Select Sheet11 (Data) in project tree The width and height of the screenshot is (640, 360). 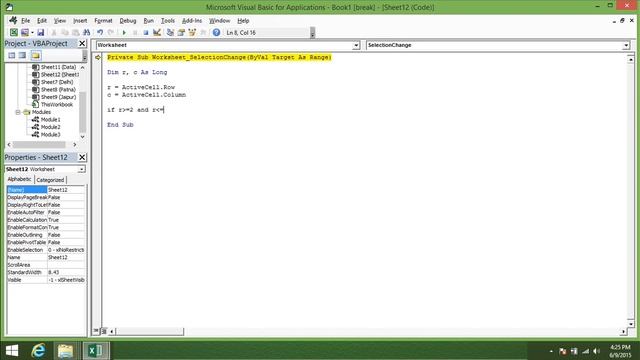[x=58, y=67]
